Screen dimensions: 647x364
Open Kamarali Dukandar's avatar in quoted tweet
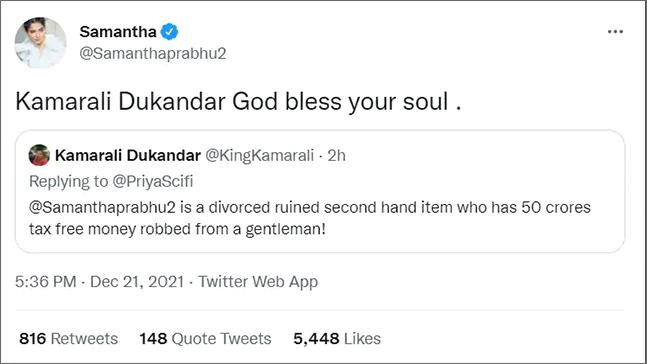click(39, 155)
